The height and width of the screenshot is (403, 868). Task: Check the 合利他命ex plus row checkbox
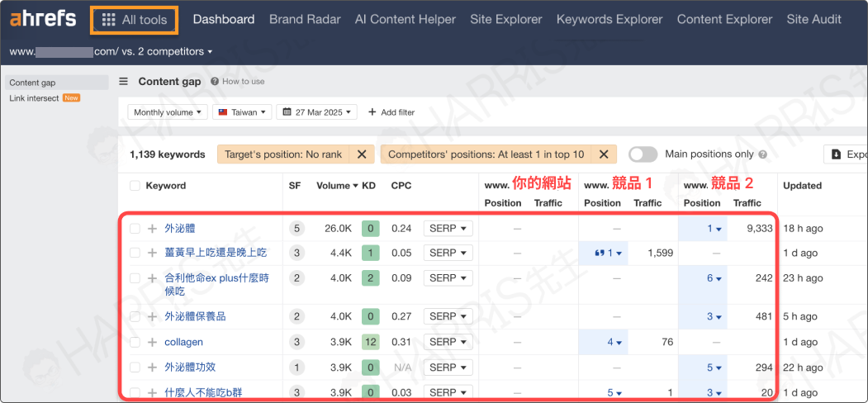coord(135,278)
